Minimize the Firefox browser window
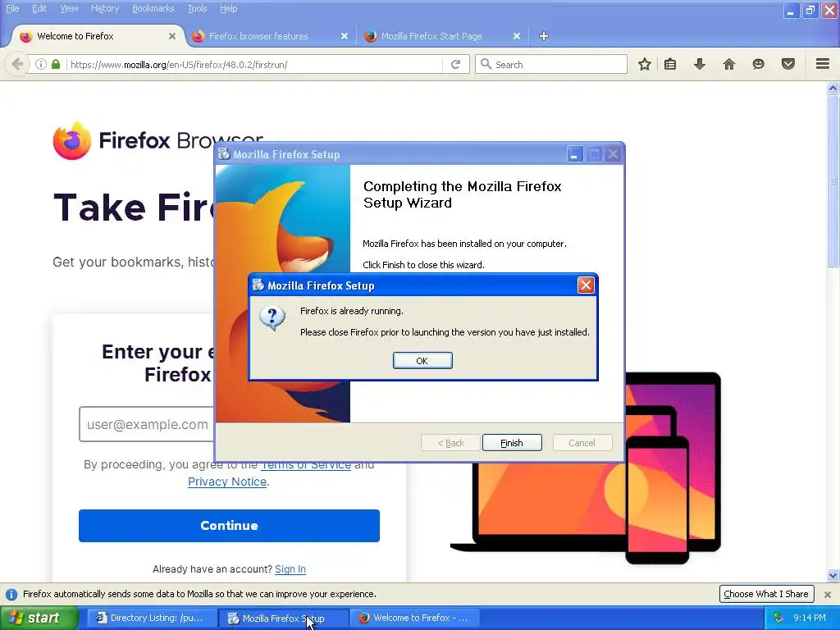This screenshot has height=630, width=840. [x=792, y=10]
